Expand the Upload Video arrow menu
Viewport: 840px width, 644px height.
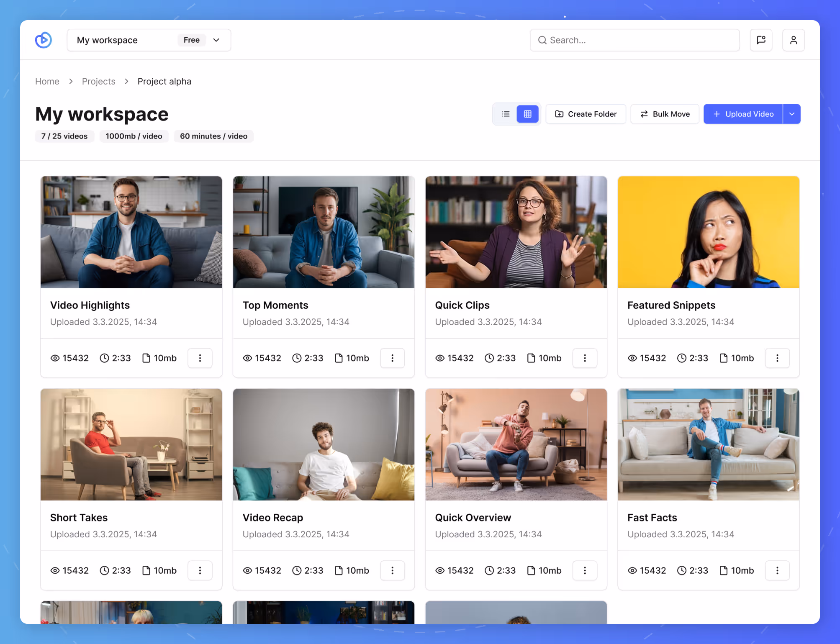(x=791, y=114)
